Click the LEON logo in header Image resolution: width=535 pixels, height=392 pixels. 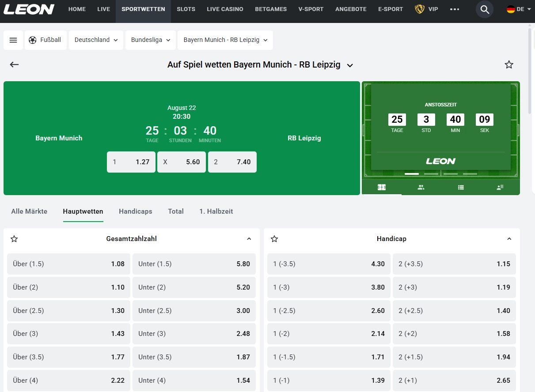coord(29,9)
